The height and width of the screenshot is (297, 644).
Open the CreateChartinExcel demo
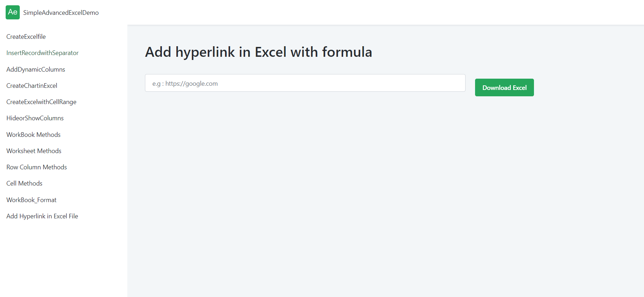[31, 85]
